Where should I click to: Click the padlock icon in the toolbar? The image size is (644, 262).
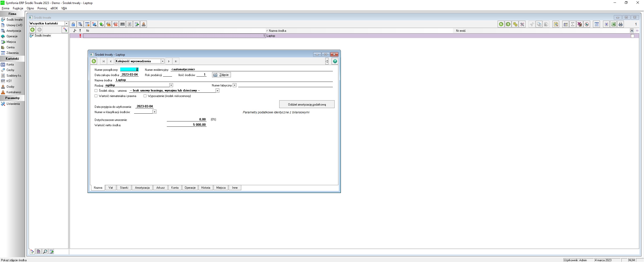click(73, 24)
